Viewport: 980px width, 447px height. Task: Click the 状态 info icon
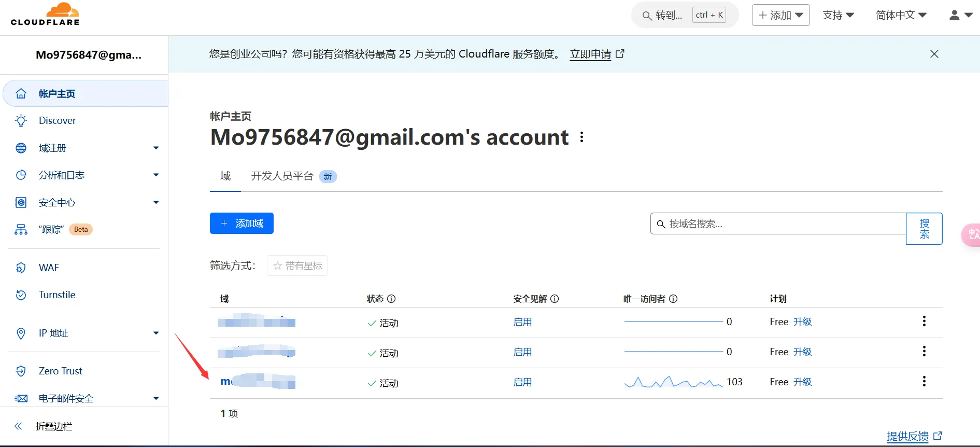tap(392, 299)
